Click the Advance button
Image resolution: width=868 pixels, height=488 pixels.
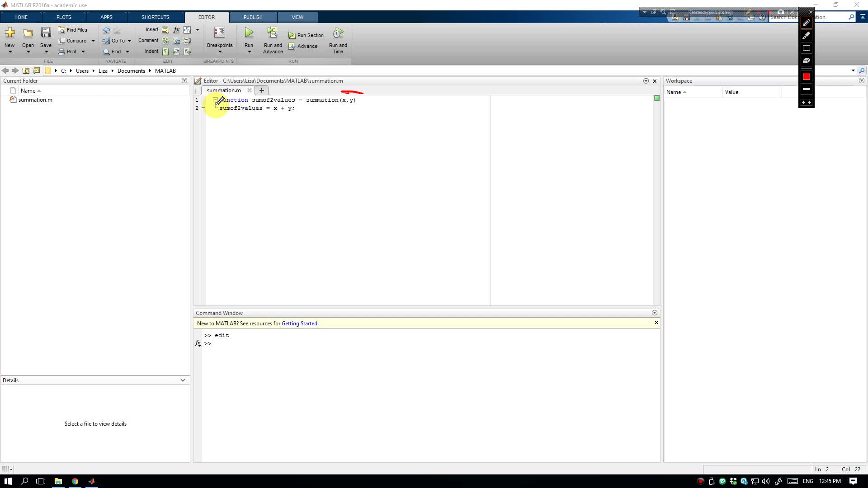pos(303,46)
